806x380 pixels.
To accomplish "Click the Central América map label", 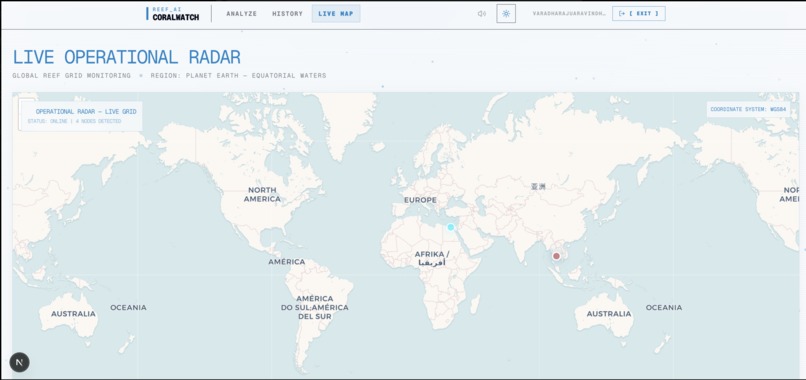I will 286,262.
